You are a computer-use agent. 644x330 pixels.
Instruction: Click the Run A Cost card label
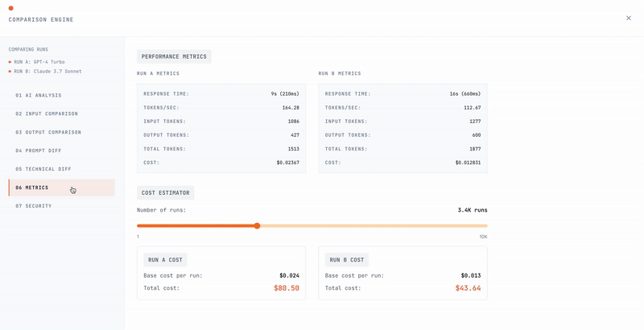pos(165,260)
